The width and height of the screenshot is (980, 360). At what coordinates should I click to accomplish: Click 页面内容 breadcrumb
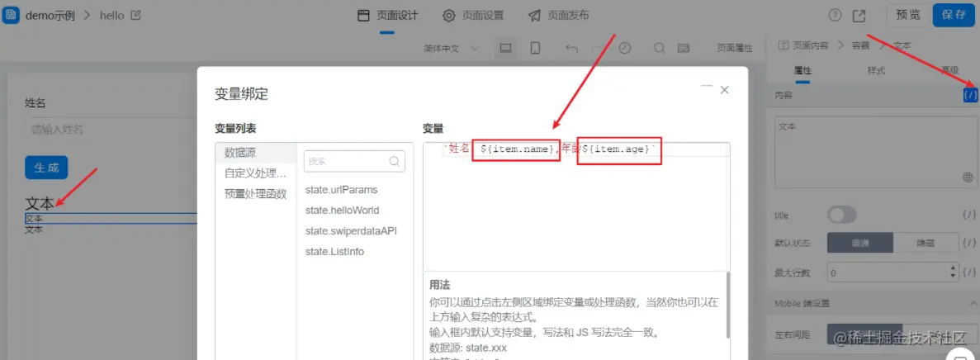click(811, 45)
